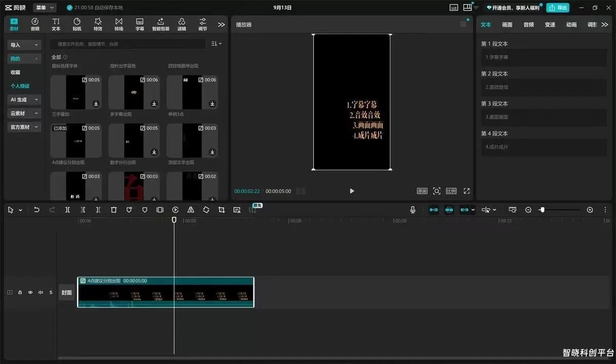Start voiceover with the microphone icon

[x=413, y=209]
